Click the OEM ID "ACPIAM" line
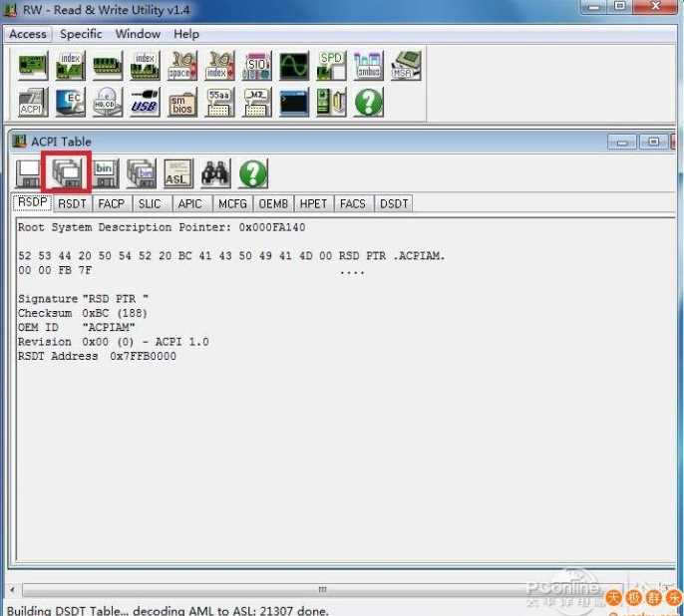Screen dimensions: 684x616 click(x=77, y=327)
